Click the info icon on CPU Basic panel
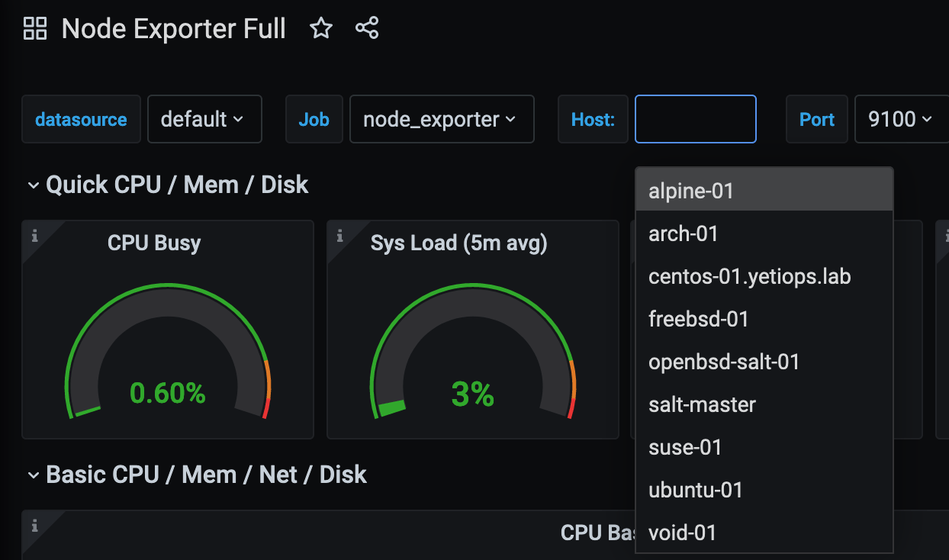Screen dimensions: 949x560 pos(34,525)
